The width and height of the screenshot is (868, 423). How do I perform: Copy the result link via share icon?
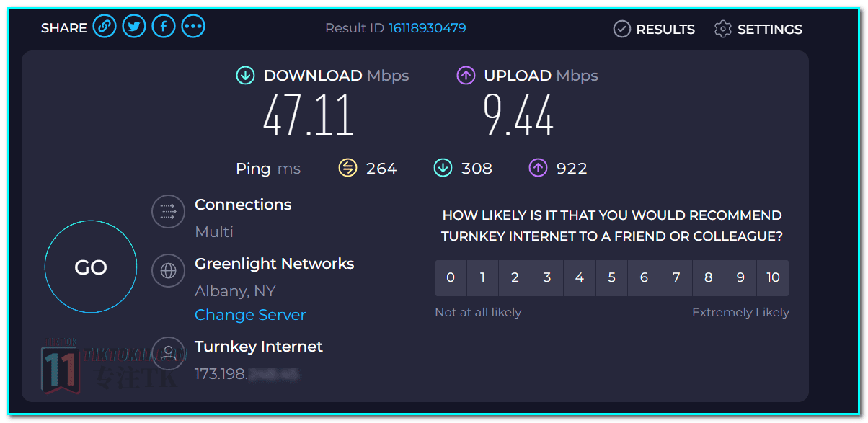(105, 27)
